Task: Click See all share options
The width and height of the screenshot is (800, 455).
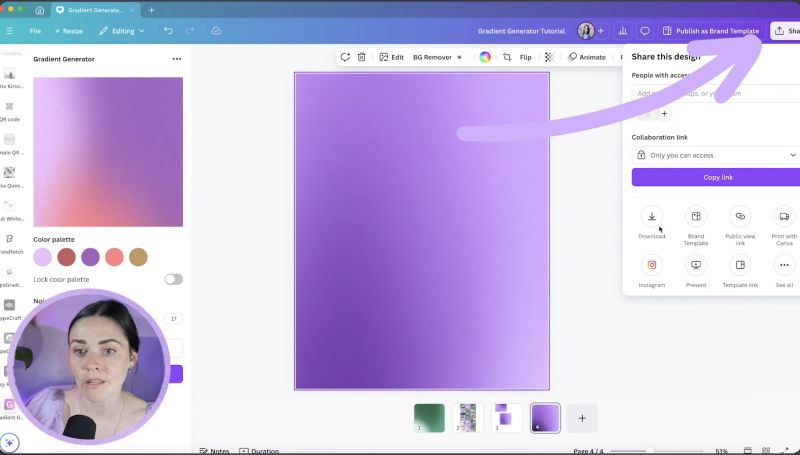Action: [x=784, y=271]
